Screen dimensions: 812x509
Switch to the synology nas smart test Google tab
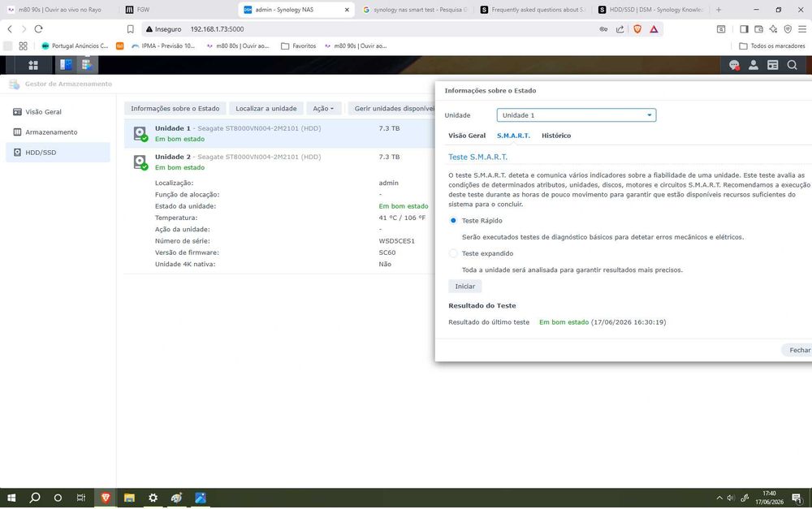click(x=414, y=10)
